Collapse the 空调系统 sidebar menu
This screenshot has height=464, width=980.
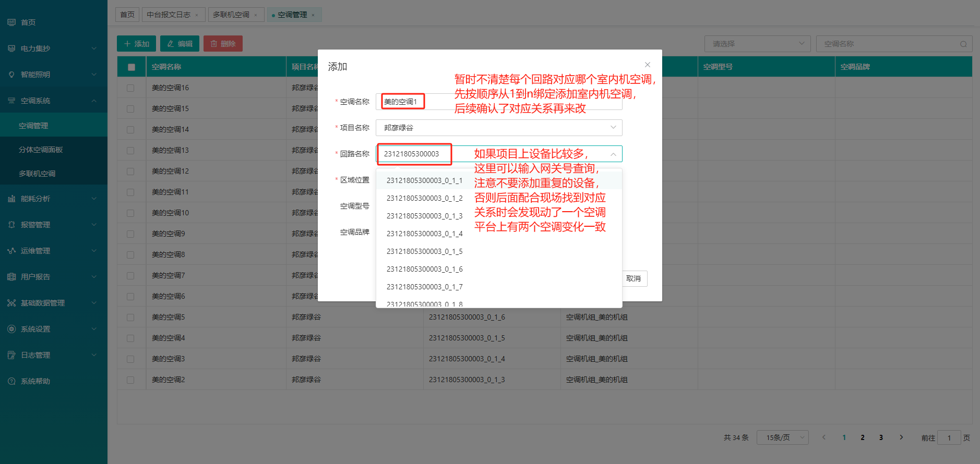point(94,101)
